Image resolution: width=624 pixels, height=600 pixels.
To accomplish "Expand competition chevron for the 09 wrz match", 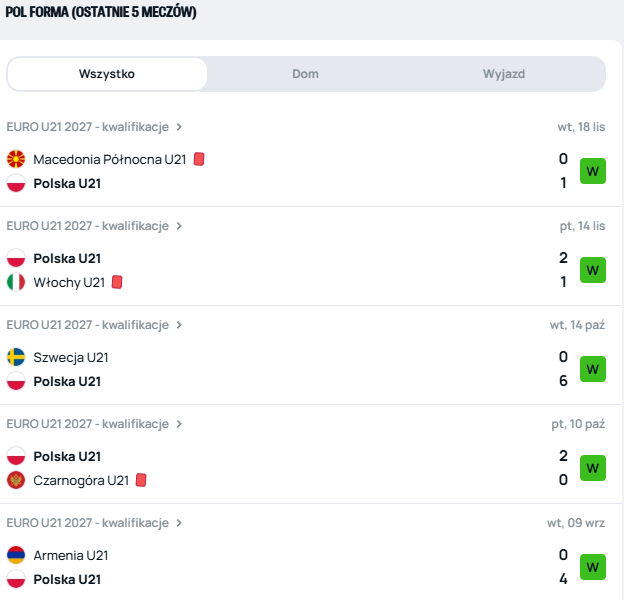I will pos(179,523).
